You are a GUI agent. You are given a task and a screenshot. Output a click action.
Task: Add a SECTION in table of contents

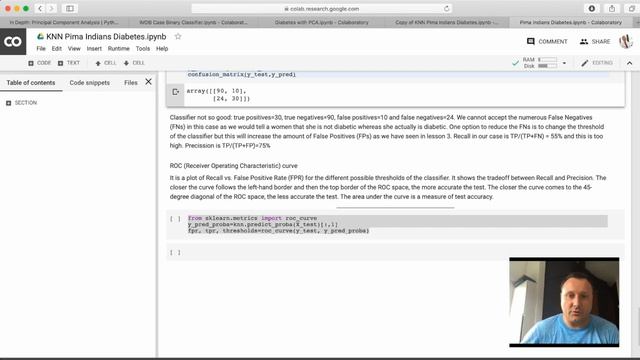point(22,103)
